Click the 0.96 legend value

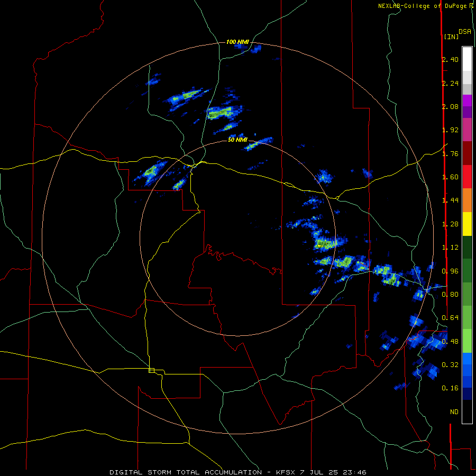[450, 271]
